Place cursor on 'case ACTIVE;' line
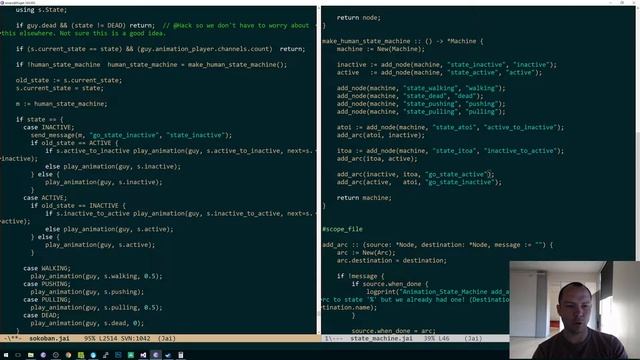This screenshot has width=640, height=360. click(45, 198)
